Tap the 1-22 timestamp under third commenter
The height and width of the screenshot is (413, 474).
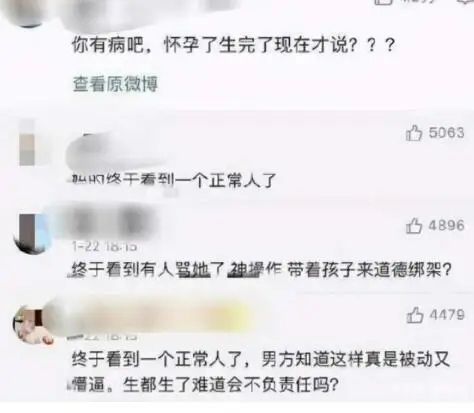pos(104,246)
